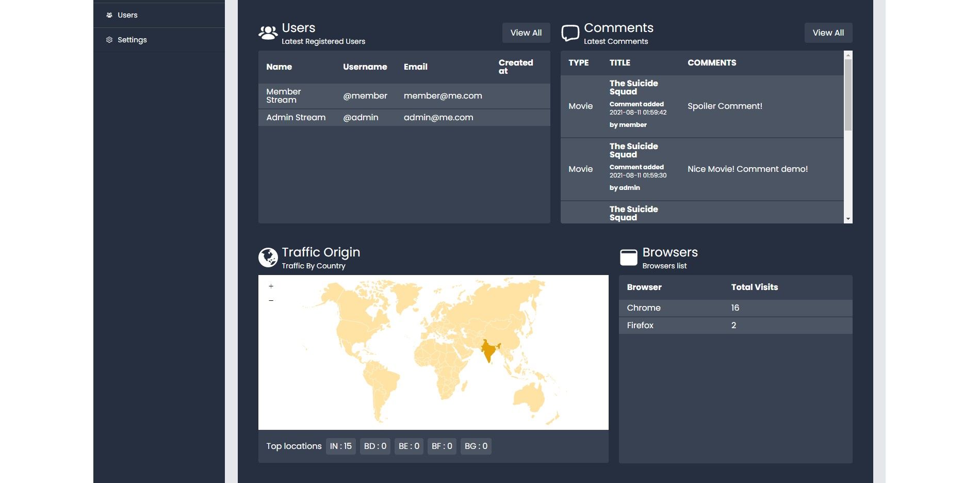Zoom out on the traffic map

pyautogui.click(x=271, y=300)
